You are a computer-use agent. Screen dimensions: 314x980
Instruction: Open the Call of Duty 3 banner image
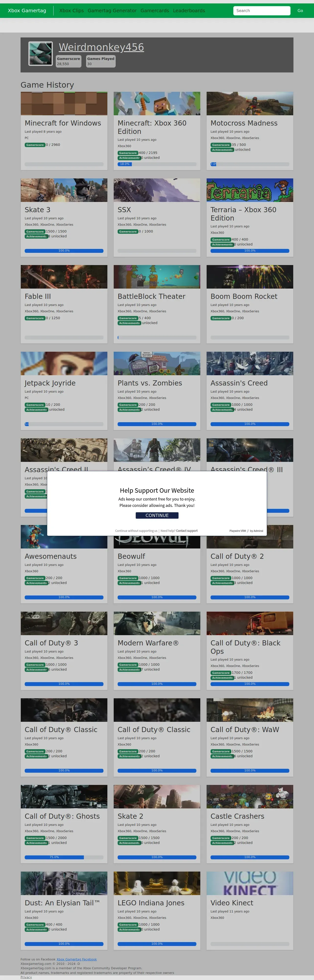click(x=64, y=624)
